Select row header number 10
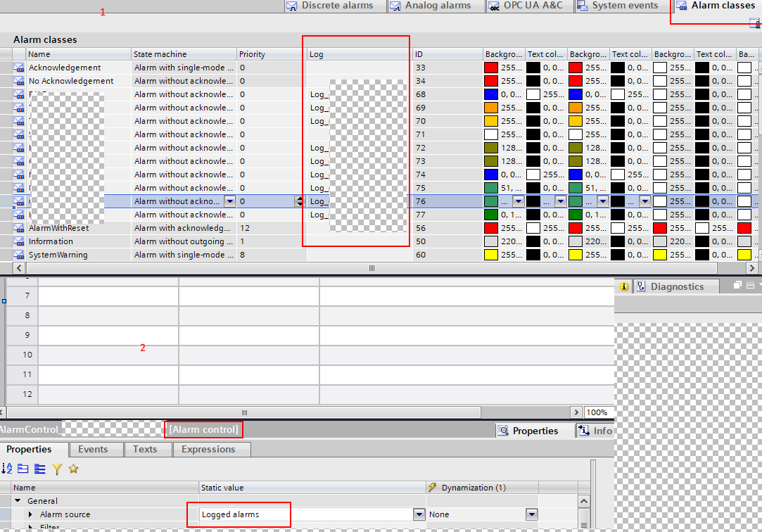 pos(21,355)
